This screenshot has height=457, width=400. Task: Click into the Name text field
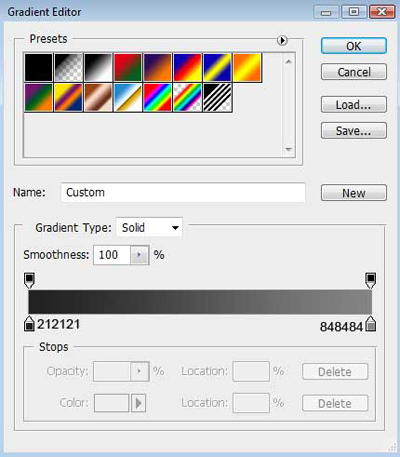[183, 192]
